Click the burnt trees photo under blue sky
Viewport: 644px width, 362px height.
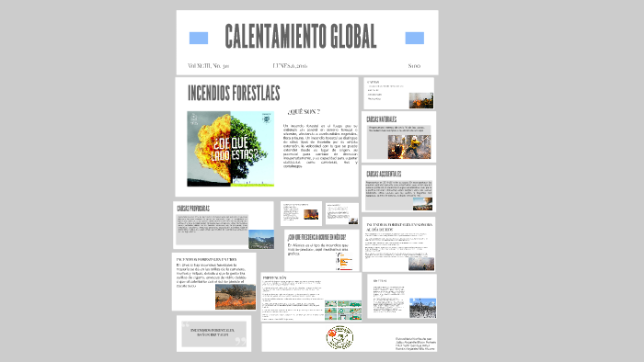[422, 308]
